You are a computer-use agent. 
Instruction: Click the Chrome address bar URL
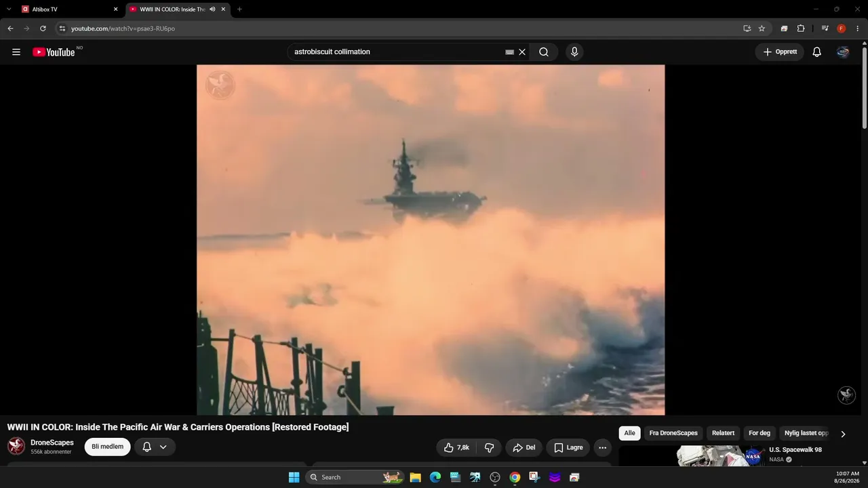[x=123, y=28]
